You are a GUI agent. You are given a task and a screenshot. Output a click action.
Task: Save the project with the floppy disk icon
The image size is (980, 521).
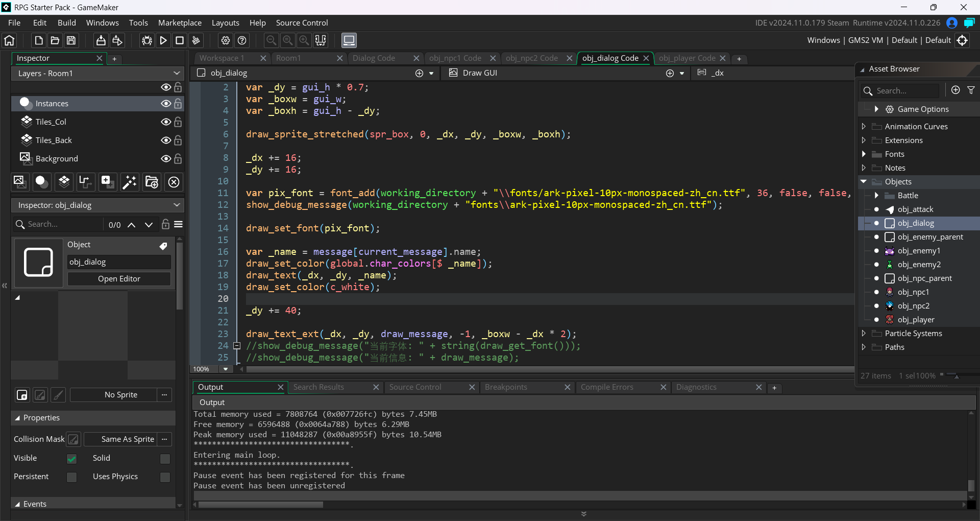tap(71, 40)
